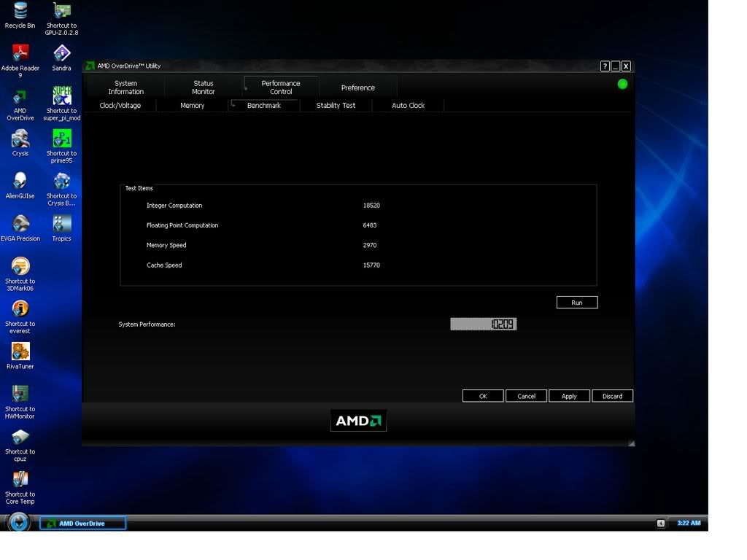747x560 pixels.
Task: Click the Alienware start button
Action: (18, 522)
